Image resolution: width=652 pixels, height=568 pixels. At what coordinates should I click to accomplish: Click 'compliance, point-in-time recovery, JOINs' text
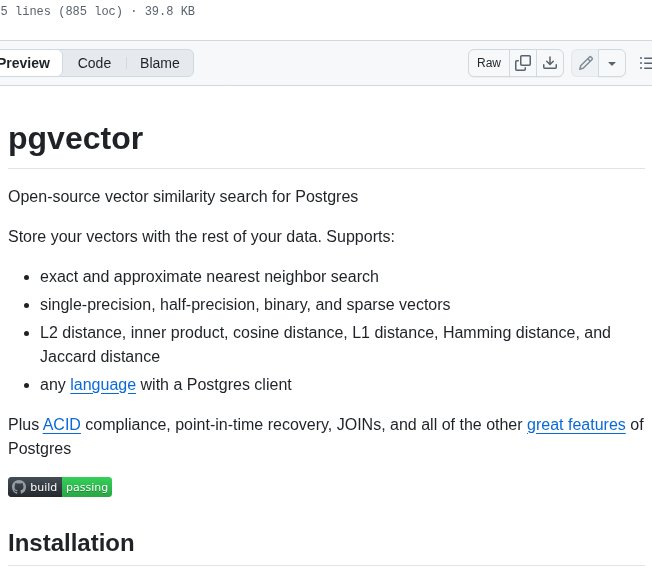tap(235, 425)
